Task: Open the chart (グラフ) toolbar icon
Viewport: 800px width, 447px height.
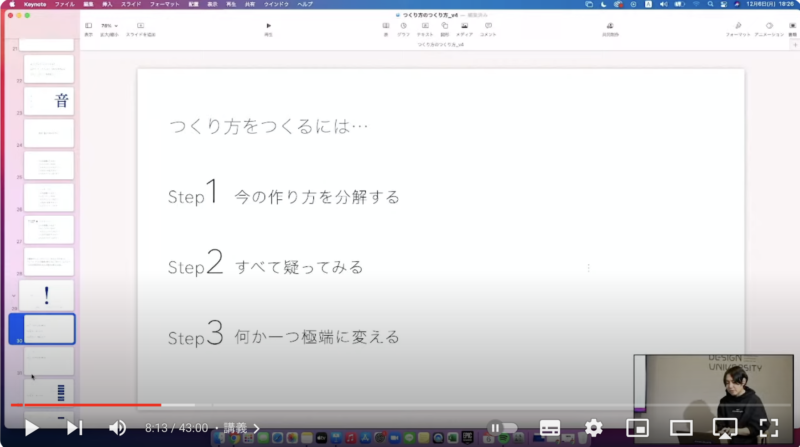Action: tap(405, 26)
